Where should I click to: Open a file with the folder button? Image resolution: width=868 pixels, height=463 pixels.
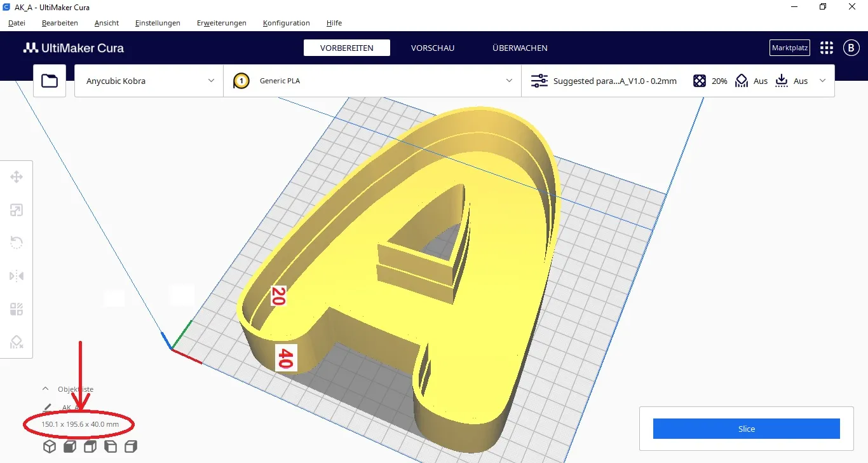(50, 81)
